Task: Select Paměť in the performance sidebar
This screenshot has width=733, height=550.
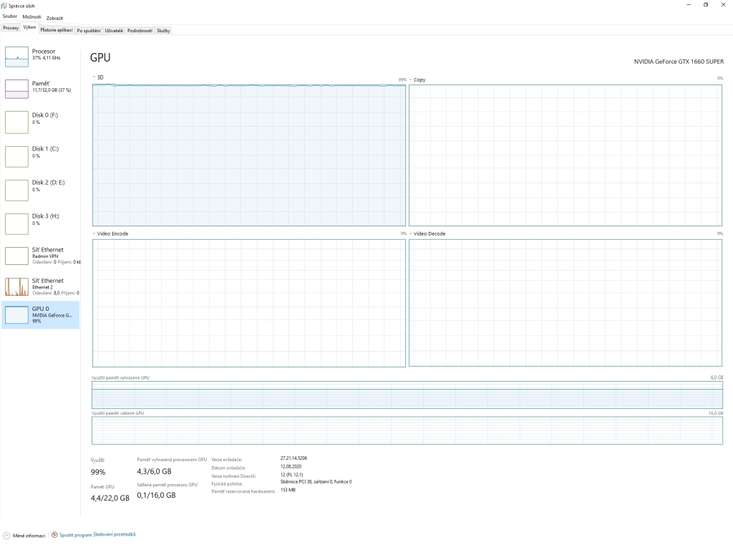Action: [x=41, y=89]
